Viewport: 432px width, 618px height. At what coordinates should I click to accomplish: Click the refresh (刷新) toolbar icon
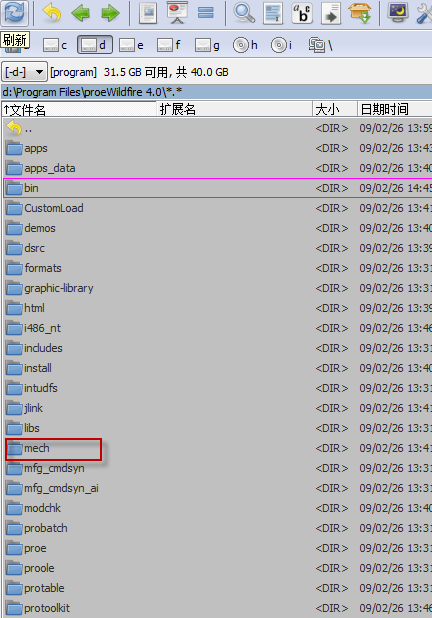click(x=14, y=13)
